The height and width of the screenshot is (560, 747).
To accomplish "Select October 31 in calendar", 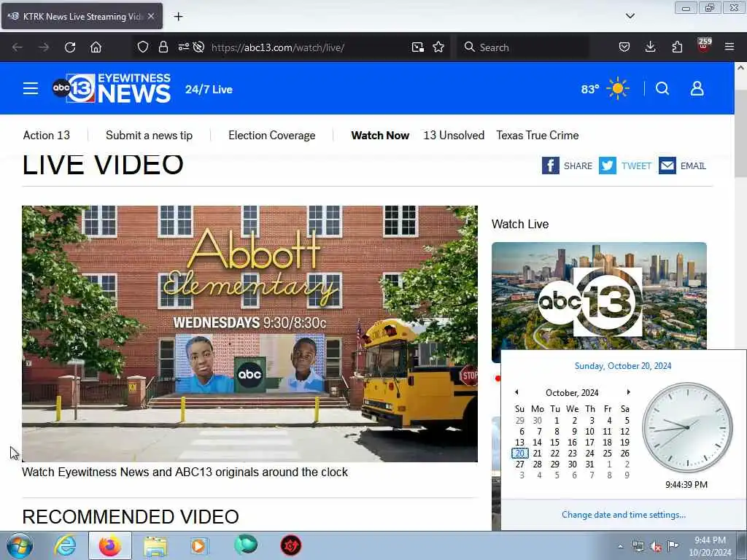I will tap(589, 464).
